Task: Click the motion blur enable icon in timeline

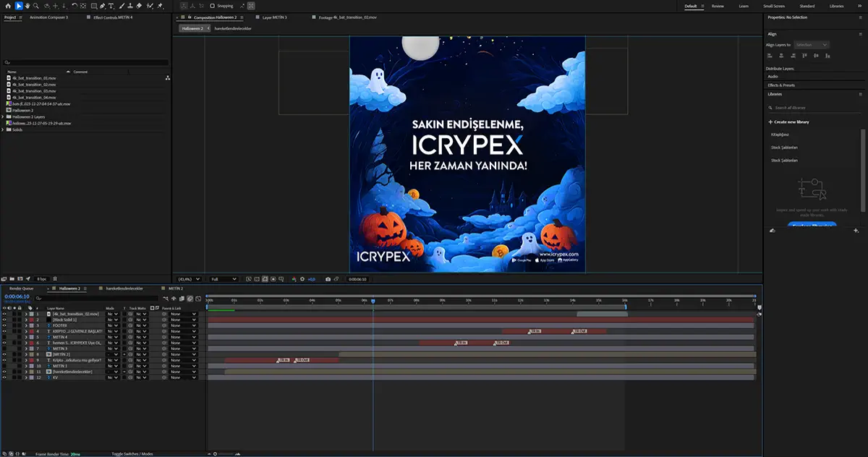Action: 190,298
